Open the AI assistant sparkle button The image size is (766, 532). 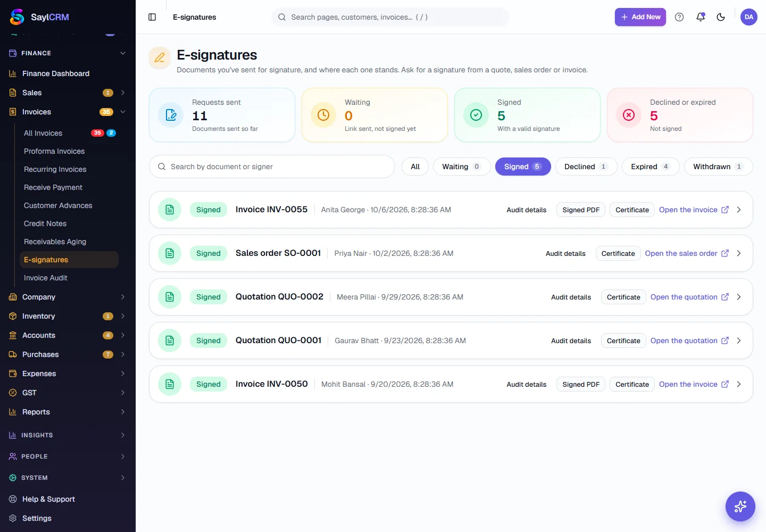coord(740,506)
